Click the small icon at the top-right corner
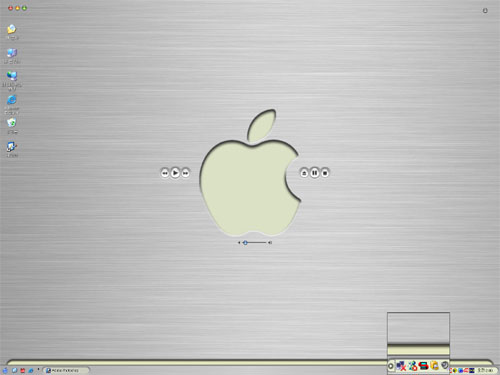 pos(485,11)
